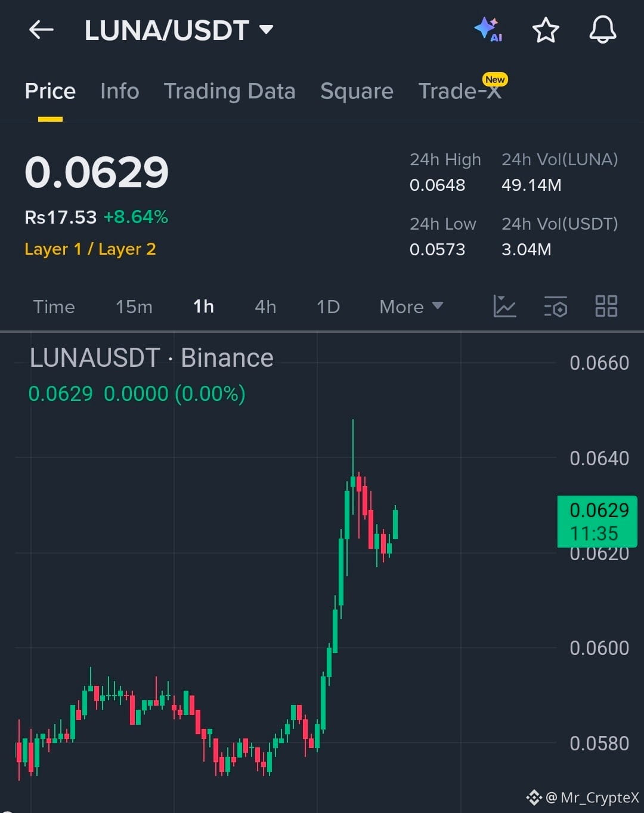Viewport: 644px width, 813px height.
Task: Tap the green 0.0629 11:35 price label
Action: [x=597, y=521]
